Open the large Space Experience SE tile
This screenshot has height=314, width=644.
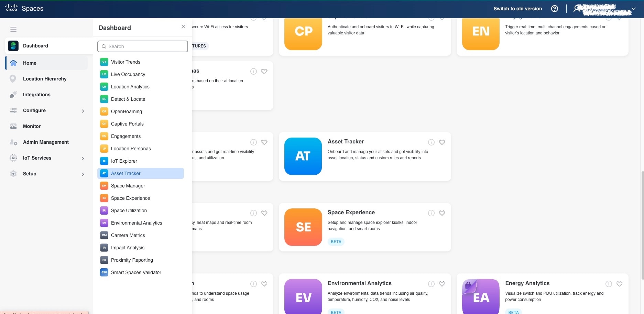303,227
